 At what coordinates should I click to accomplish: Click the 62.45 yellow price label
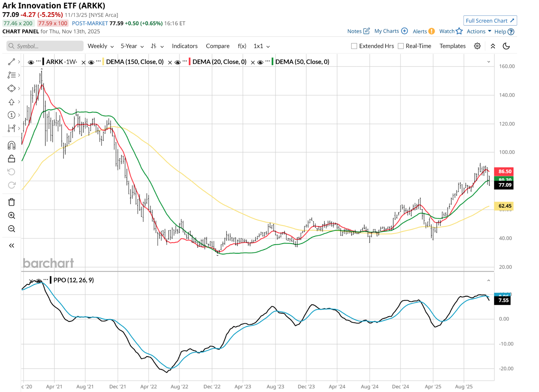click(x=504, y=206)
